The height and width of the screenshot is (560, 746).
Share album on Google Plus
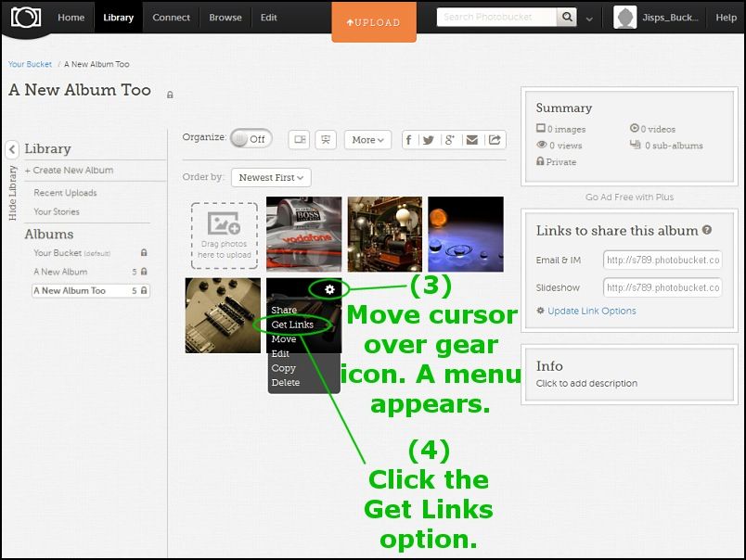(450, 140)
